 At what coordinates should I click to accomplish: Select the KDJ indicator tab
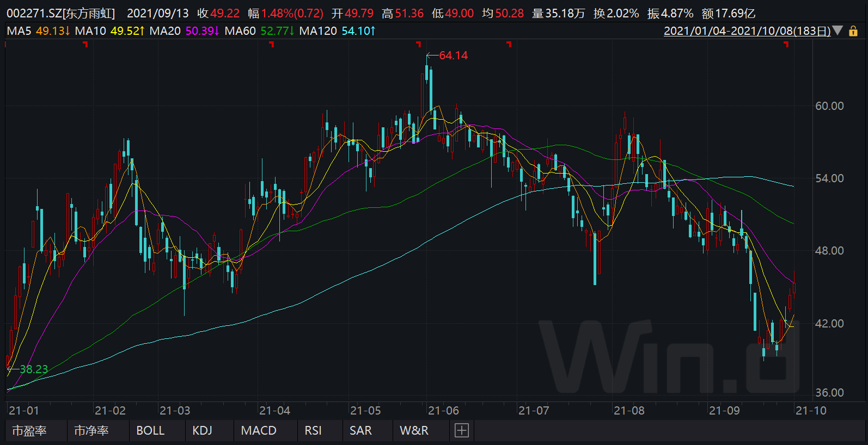click(202, 430)
